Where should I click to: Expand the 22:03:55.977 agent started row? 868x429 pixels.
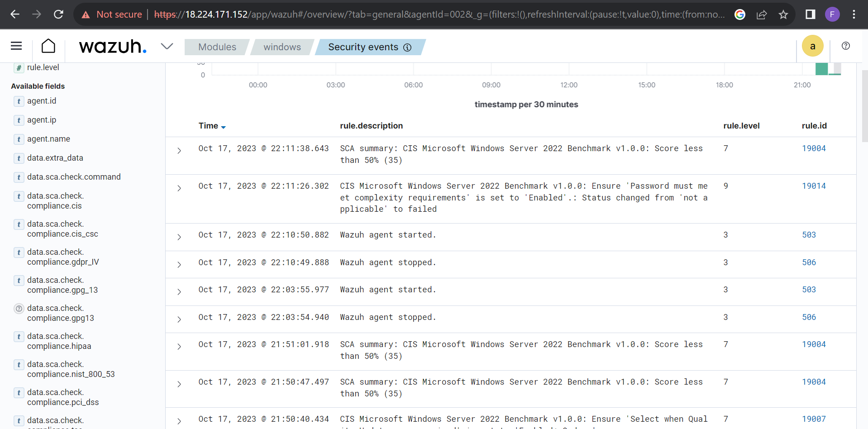coord(179,292)
